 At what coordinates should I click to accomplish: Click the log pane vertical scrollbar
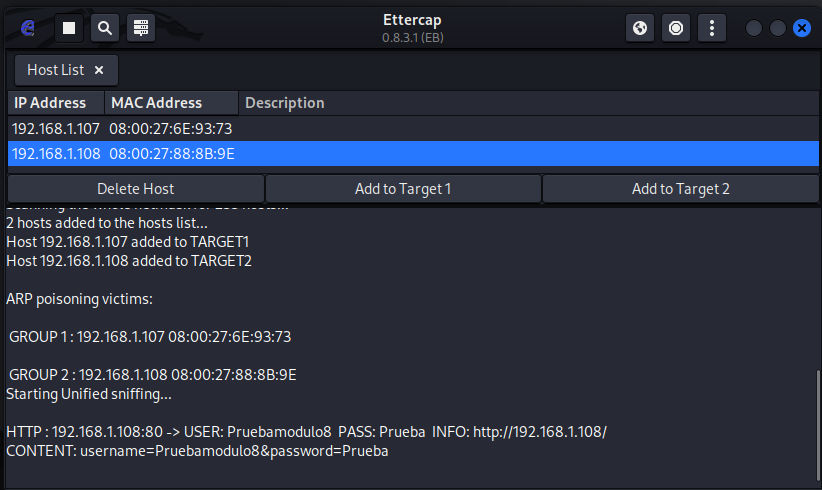click(x=818, y=425)
